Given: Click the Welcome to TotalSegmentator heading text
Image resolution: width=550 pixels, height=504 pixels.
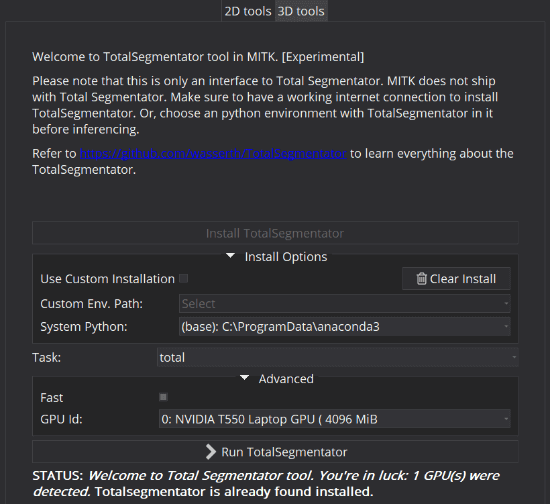Looking at the screenshot, I should 198,57.
